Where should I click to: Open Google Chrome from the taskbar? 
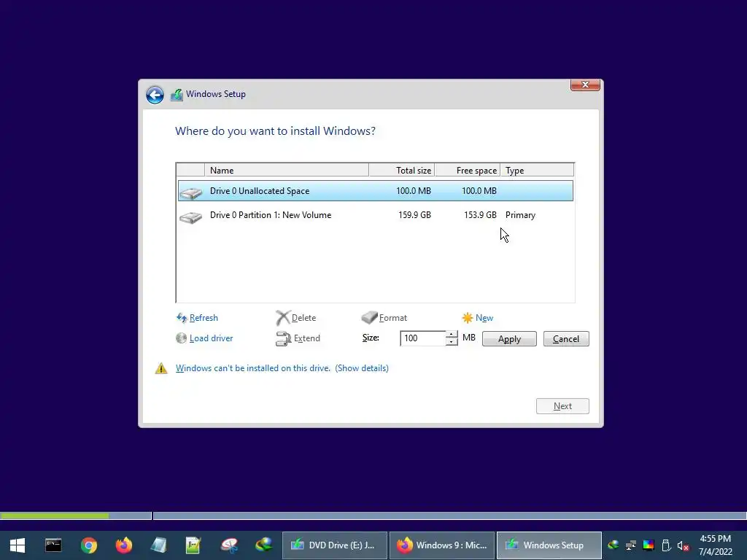click(88, 545)
